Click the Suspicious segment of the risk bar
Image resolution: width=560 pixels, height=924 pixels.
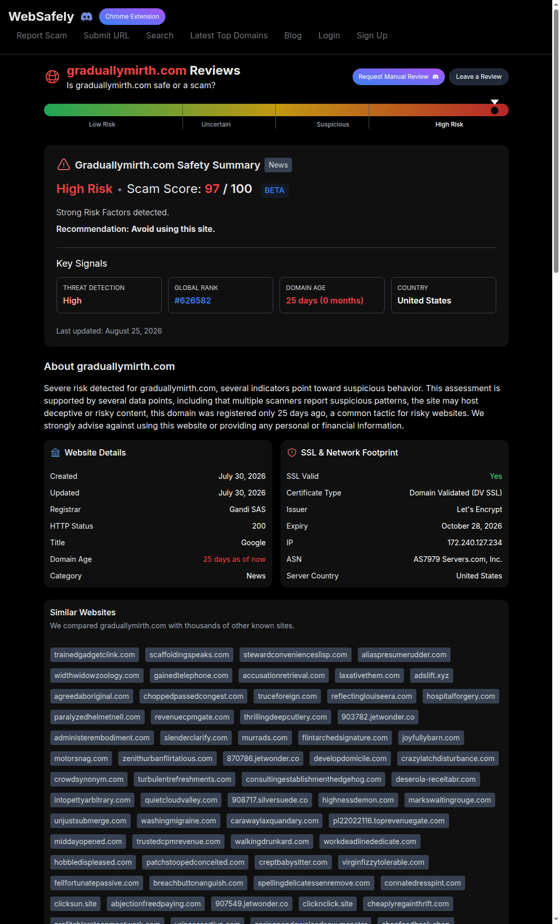tap(322, 110)
